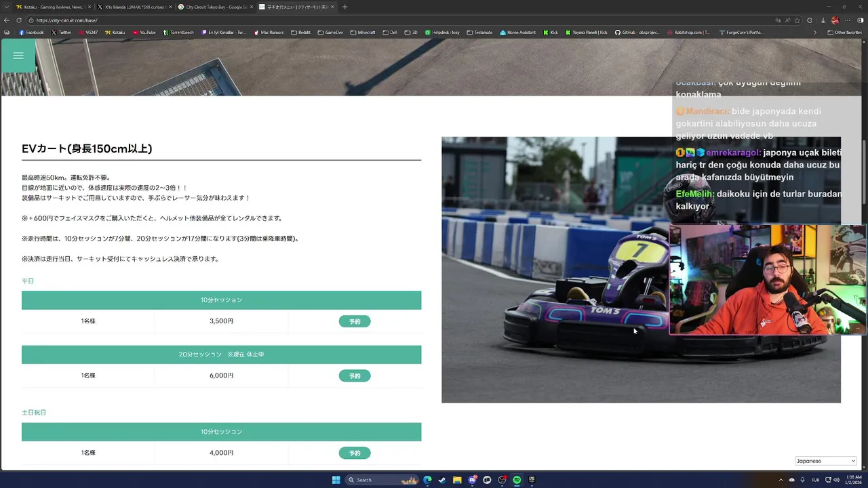Select the 土日祝日 weekend label
This screenshot has width=868, height=488.
click(x=34, y=412)
